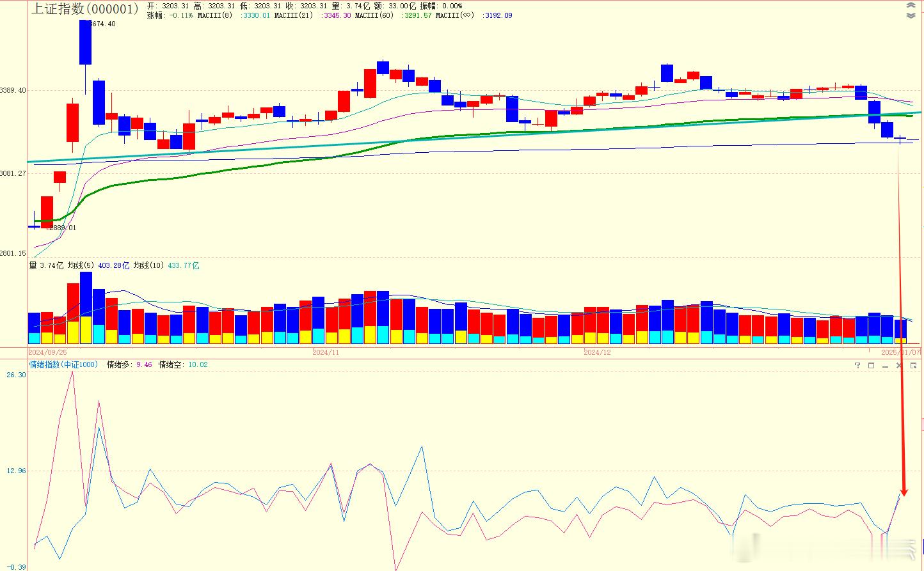
Task: Collapse chart with the double up chevron
Action: 911,6
